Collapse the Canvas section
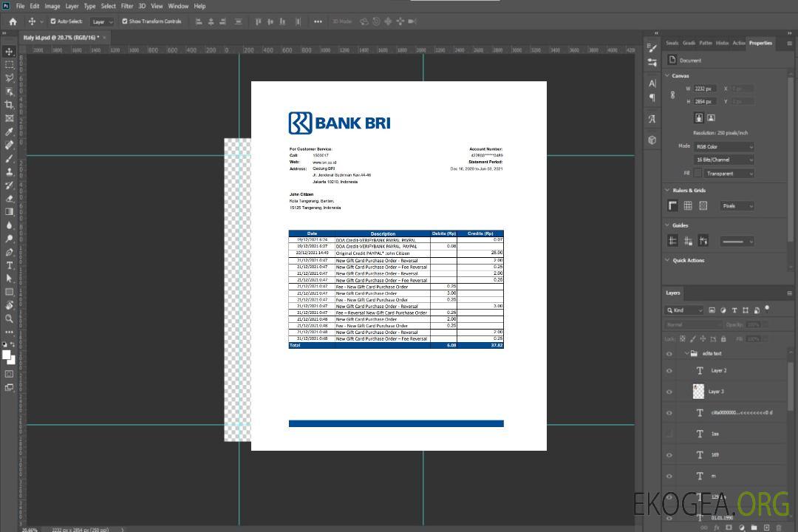The image size is (798, 532). pyautogui.click(x=667, y=75)
